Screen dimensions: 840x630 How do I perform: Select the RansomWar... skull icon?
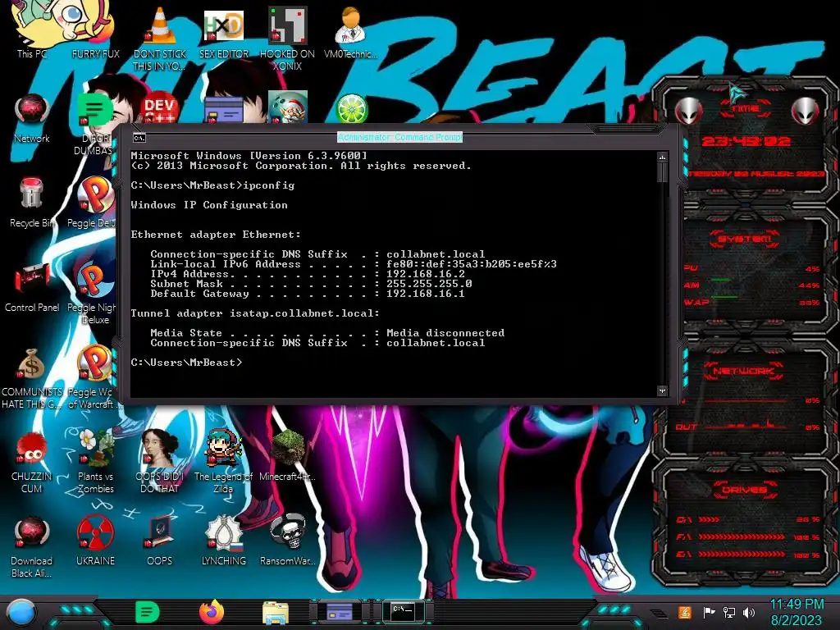click(x=288, y=540)
